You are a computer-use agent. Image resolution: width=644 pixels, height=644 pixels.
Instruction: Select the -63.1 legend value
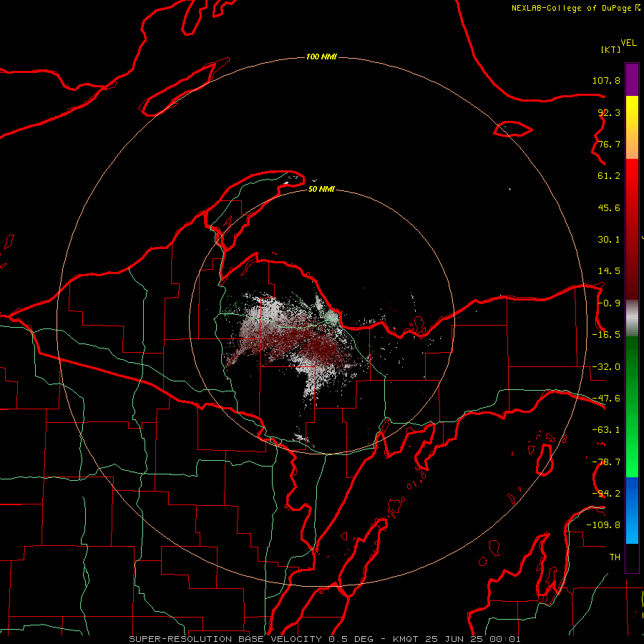coord(606,430)
